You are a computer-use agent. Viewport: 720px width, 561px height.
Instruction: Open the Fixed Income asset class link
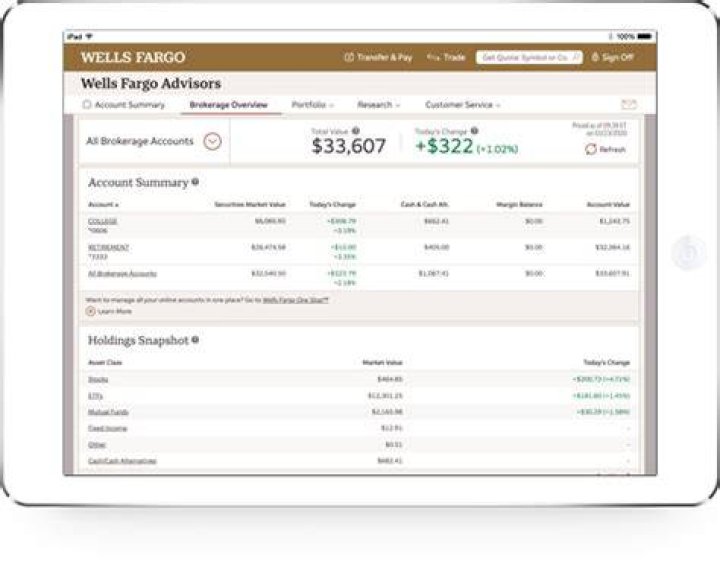click(107, 428)
